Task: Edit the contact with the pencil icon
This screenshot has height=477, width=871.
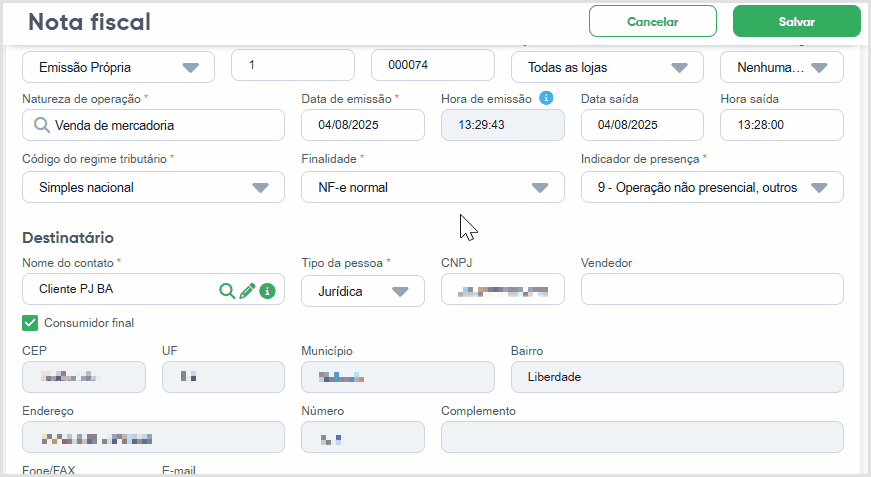Action: (x=247, y=290)
